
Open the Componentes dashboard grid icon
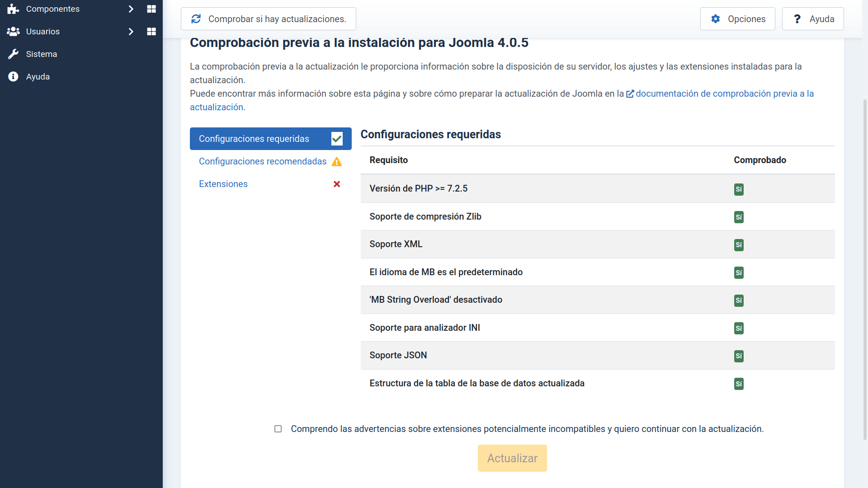tap(151, 9)
